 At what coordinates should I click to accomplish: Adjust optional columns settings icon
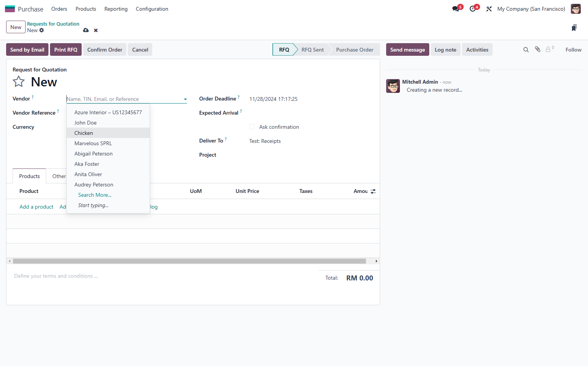pyautogui.click(x=373, y=191)
